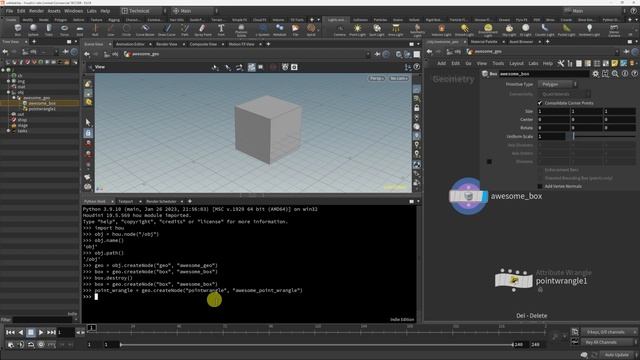Click the current frame number field
The image size is (640, 360).
65,333
